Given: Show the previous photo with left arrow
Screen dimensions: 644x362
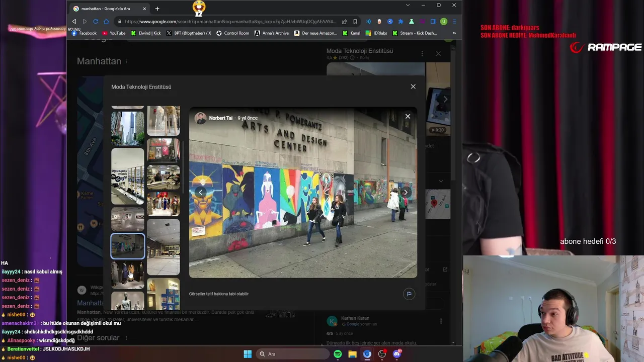Looking at the screenshot, I should coord(200,192).
